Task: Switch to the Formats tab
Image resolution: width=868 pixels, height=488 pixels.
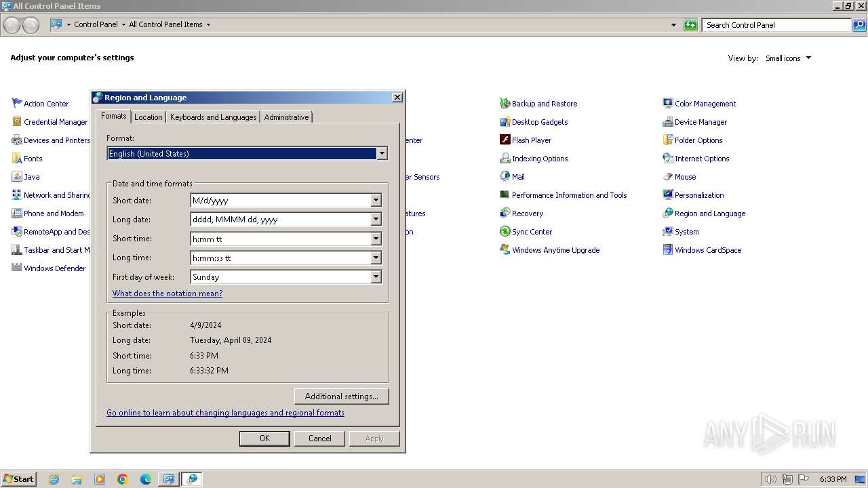Action: coord(113,116)
